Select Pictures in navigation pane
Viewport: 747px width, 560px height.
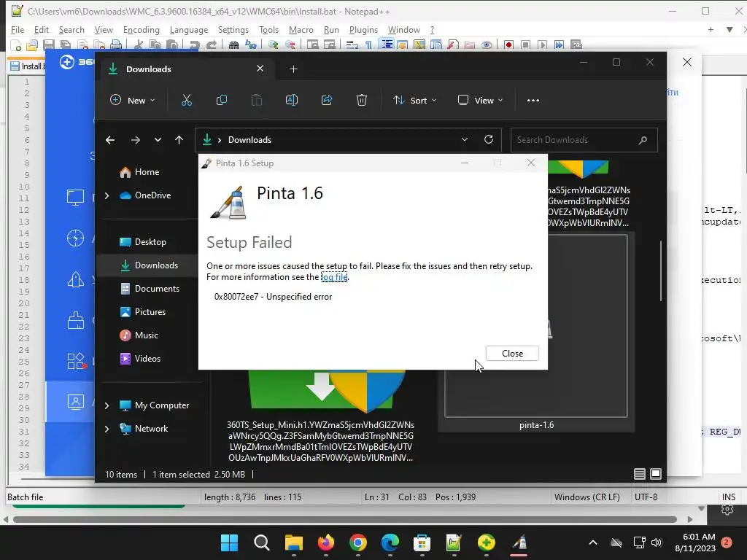[150, 312]
